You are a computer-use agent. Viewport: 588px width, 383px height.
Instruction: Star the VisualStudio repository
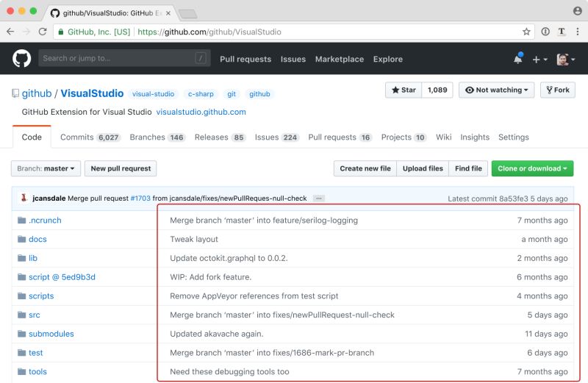[x=404, y=90]
